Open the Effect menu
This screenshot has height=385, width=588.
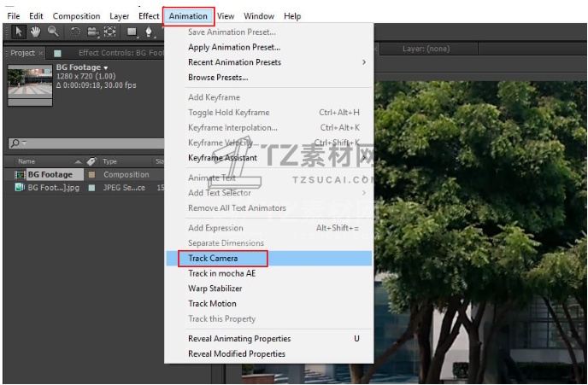pos(149,16)
